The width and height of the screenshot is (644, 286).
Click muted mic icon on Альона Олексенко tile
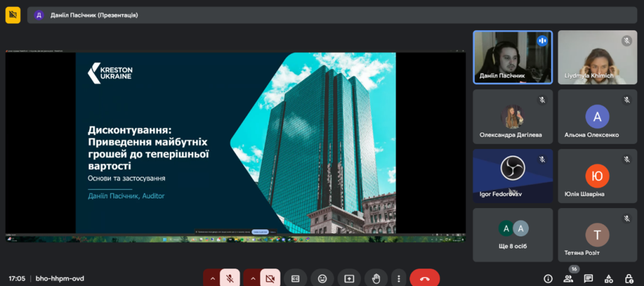coord(627,100)
